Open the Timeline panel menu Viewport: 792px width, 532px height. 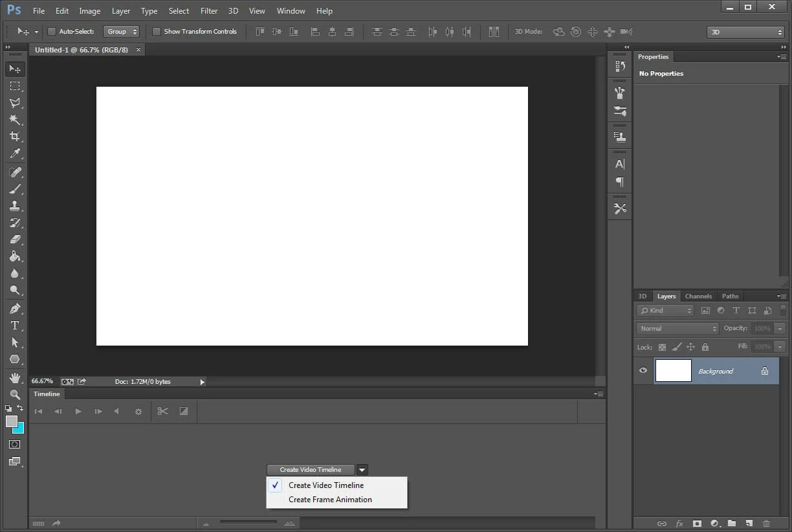click(599, 394)
